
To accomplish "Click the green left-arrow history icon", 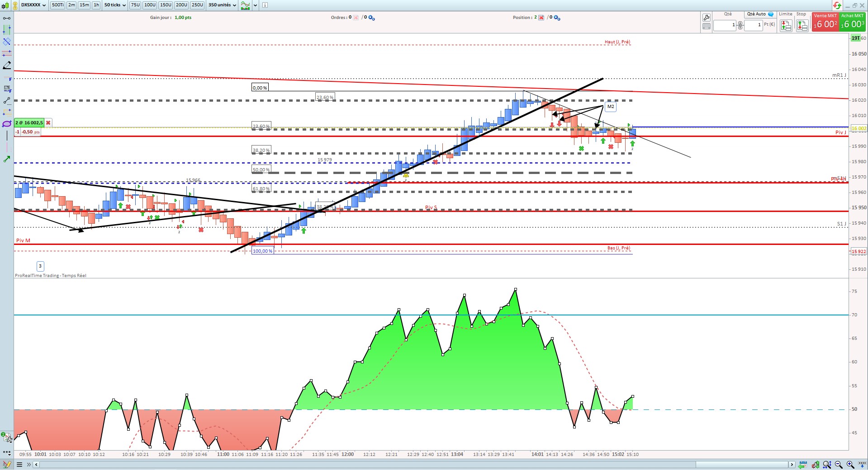I will click(803, 464).
